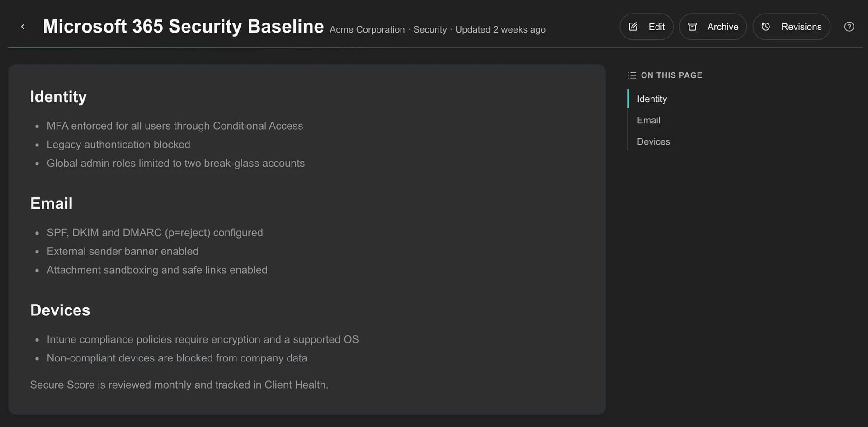The width and height of the screenshot is (868, 427).
Task: Select the Devices section heading
Action: tap(60, 310)
